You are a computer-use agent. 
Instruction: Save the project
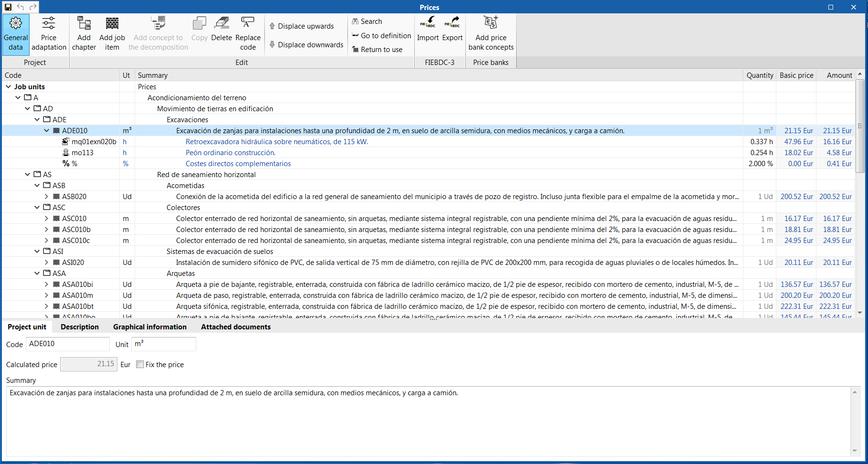(7, 7)
